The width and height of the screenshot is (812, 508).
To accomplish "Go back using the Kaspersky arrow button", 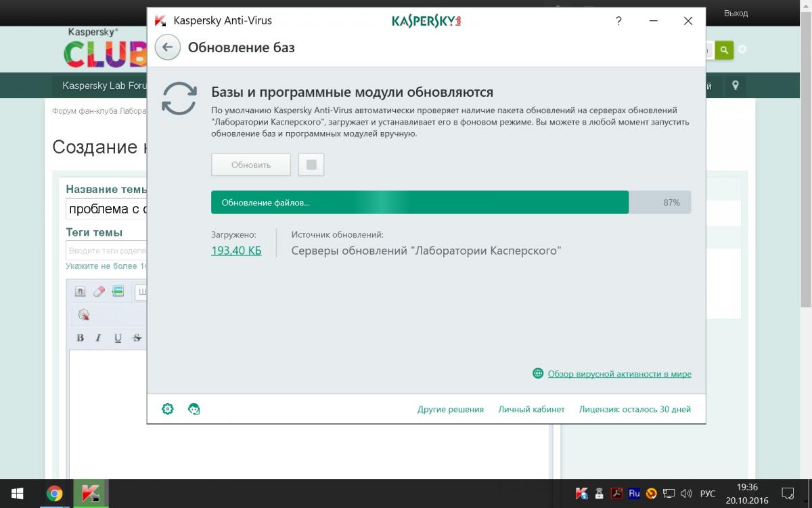I will pyautogui.click(x=167, y=47).
